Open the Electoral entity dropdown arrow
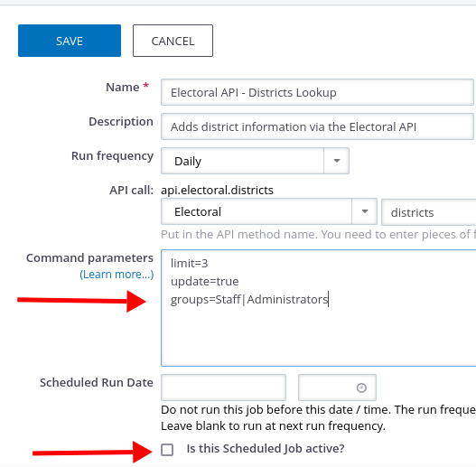The height and width of the screenshot is (467, 476). pos(365,211)
